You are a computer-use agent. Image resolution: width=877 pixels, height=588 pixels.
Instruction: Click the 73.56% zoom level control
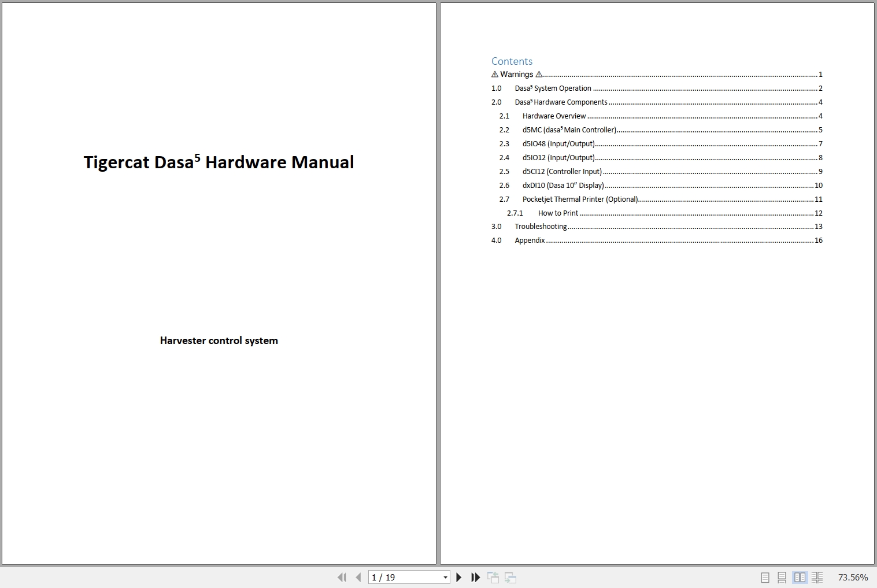(x=853, y=577)
